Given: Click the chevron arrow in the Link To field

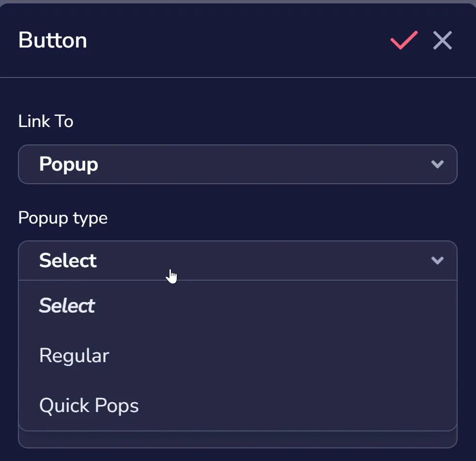Looking at the screenshot, I should click(437, 164).
